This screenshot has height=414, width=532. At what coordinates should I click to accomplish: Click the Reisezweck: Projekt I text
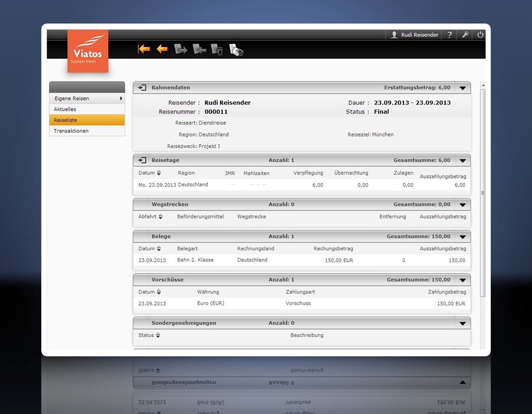click(x=193, y=146)
